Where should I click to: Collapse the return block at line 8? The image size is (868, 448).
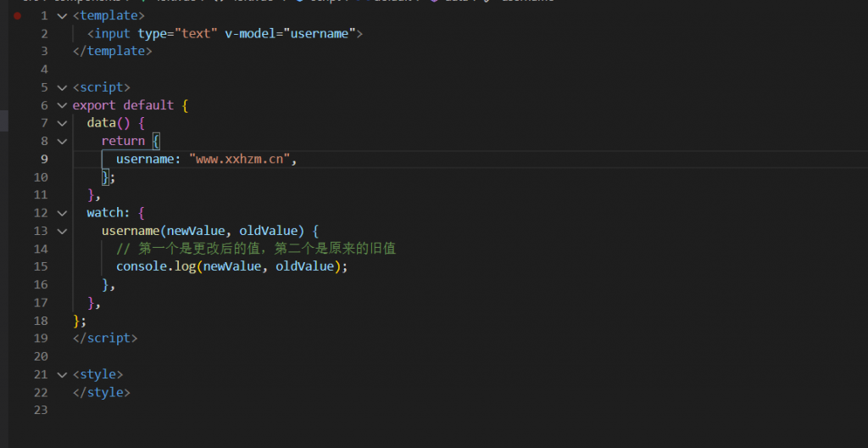click(x=61, y=141)
